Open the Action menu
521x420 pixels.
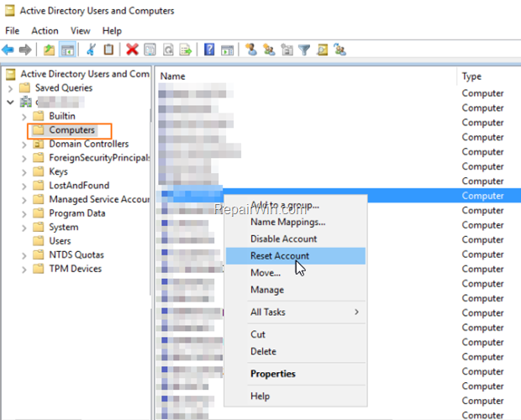45,31
